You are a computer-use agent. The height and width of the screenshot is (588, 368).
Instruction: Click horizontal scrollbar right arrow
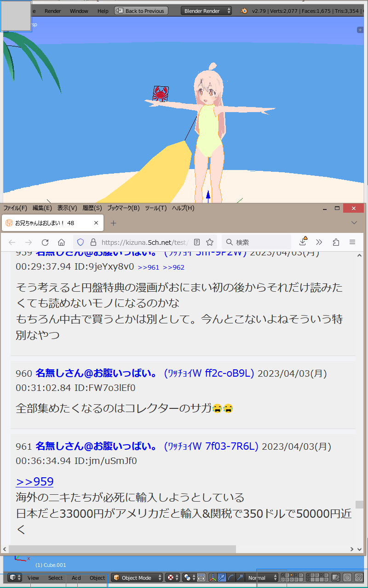(351, 549)
